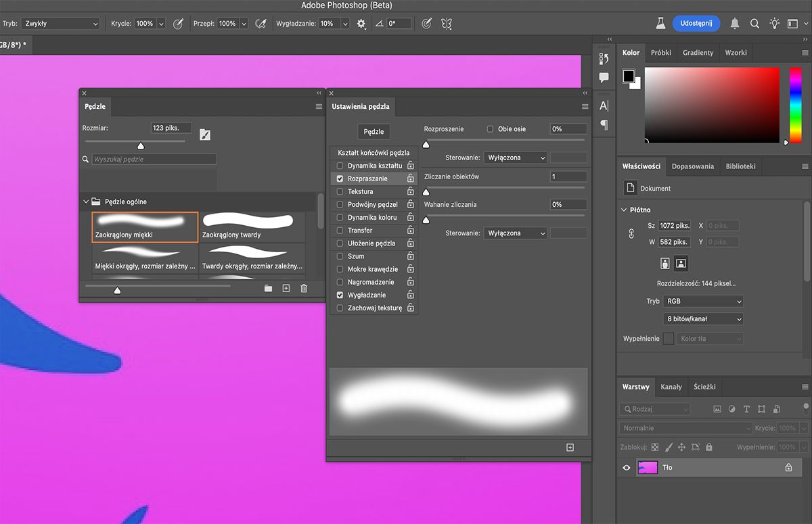812x524 pixels.
Task: Click the Pędzle button in brush settings
Action: [x=374, y=132]
